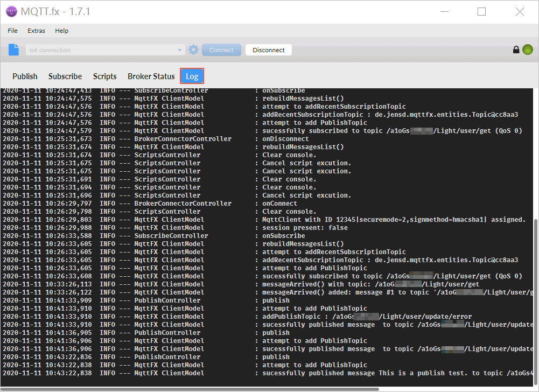The width and height of the screenshot is (539, 392).
Task: Open the Help menu
Action: point(61,31)
